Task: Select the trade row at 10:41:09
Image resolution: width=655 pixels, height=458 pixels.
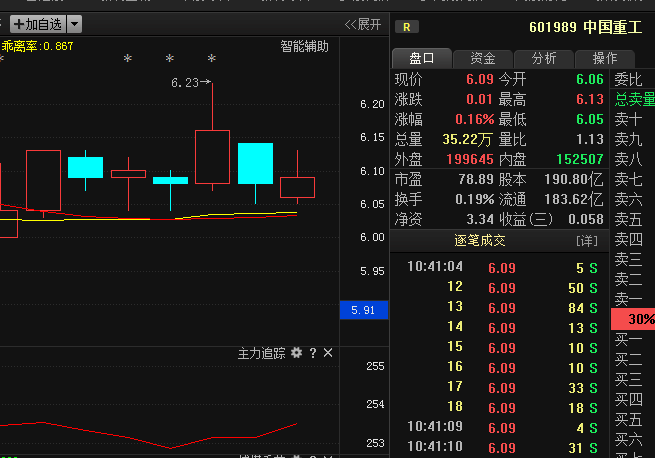Action: (x=499, y=427)
